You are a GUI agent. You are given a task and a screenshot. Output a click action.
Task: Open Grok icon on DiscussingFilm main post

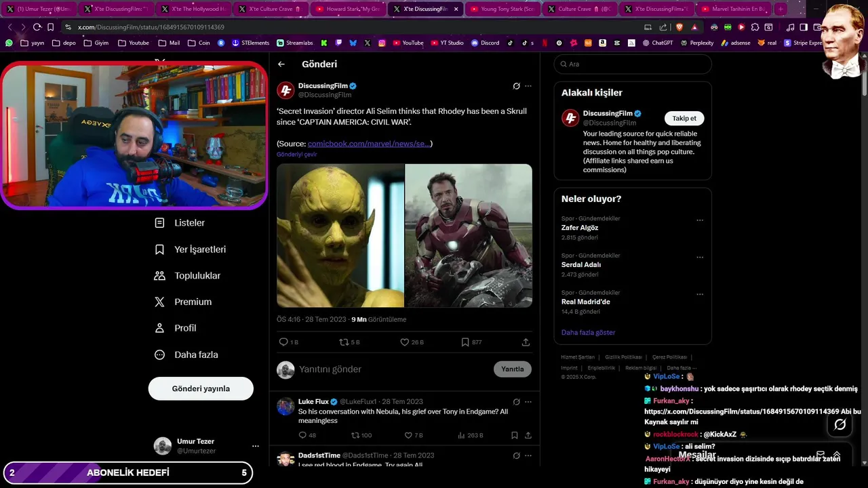point(516,86)
